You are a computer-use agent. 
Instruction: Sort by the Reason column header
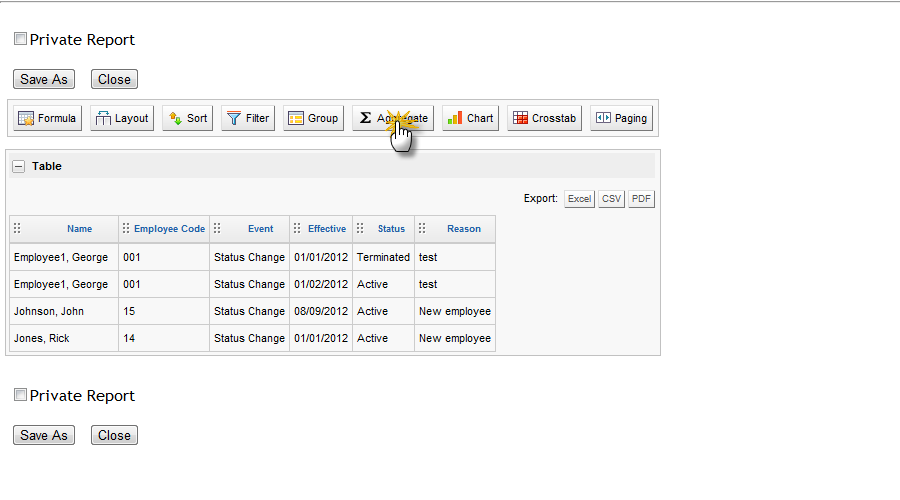464,228
